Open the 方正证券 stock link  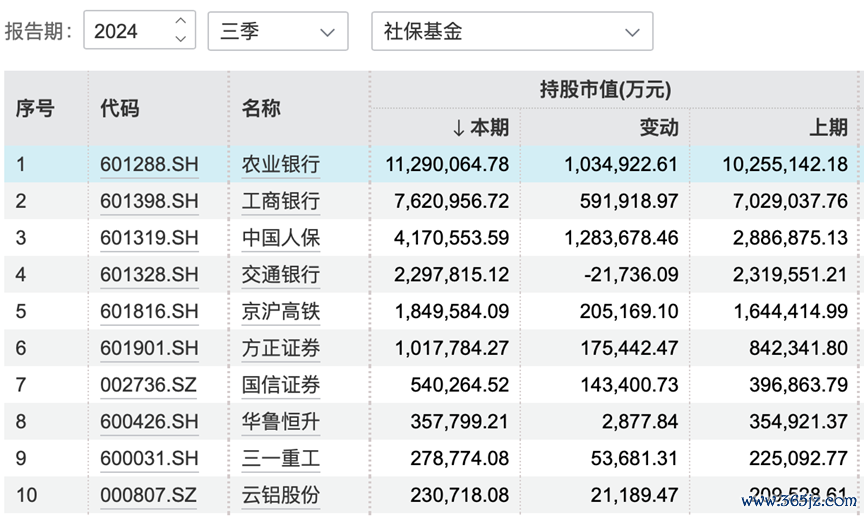click(280, 348)
